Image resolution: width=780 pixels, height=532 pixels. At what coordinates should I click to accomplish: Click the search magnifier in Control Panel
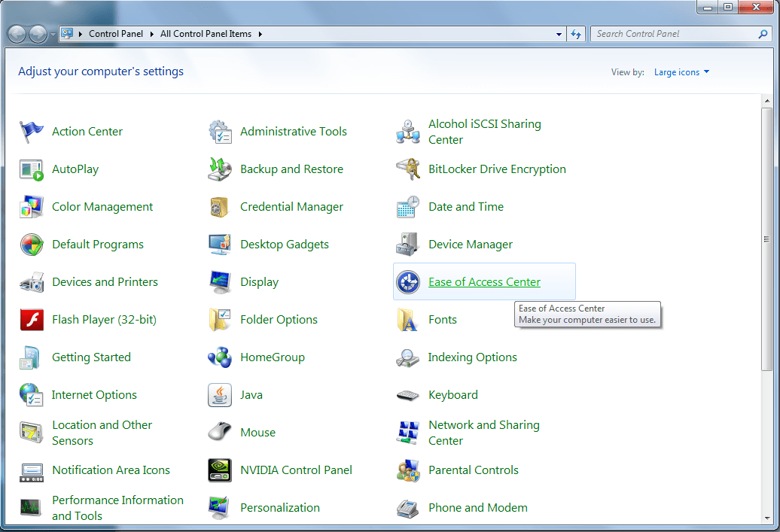tap(763, 34)
